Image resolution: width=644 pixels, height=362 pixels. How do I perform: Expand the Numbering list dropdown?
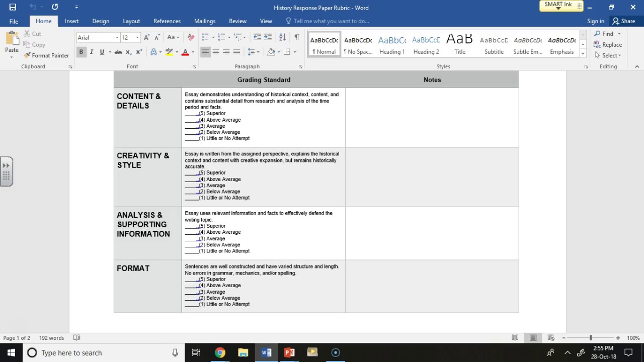(x=229, y=37)
